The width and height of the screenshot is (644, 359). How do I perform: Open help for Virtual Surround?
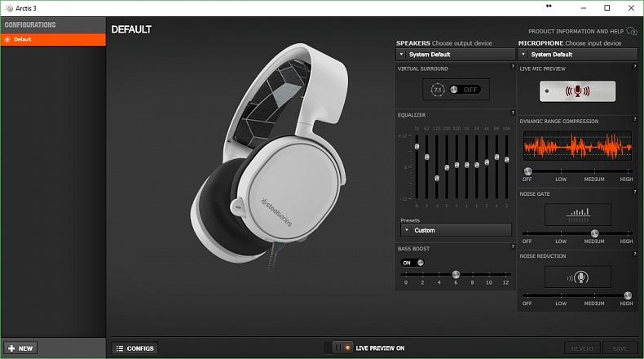tap(513, 66)
